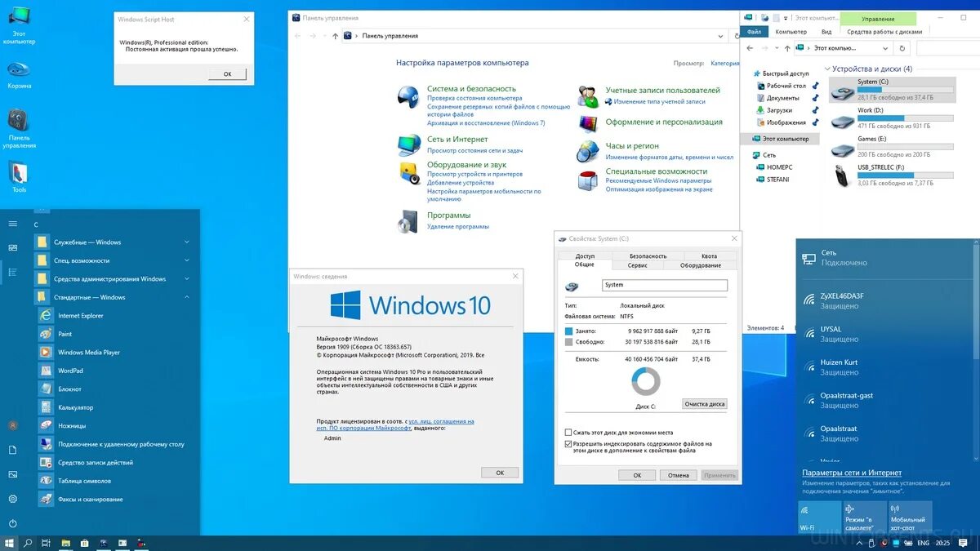
Task: Open Control Panel address bar dropdown
Action: point(719,36)
